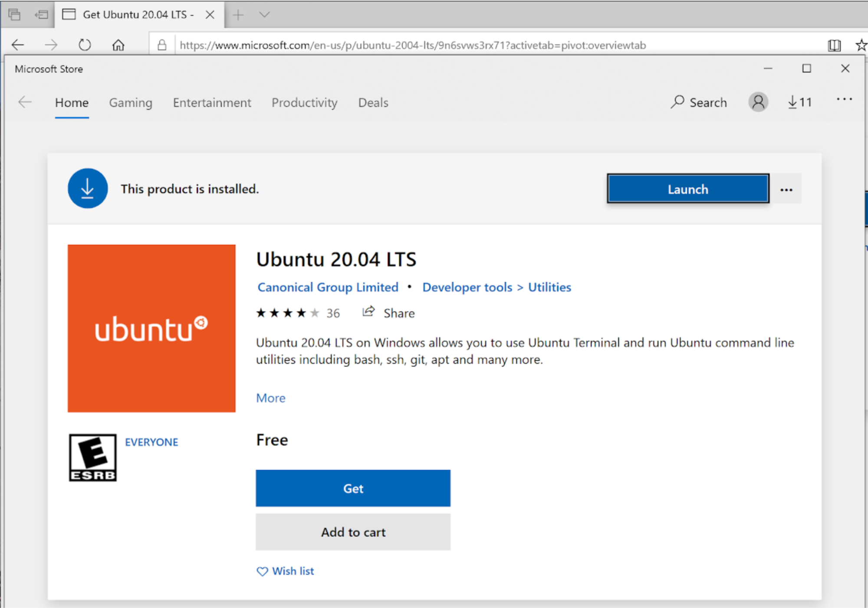Open tabs you've set aside icon
The height and width of the screenshot is (608, 868).
tap(14, 14)
